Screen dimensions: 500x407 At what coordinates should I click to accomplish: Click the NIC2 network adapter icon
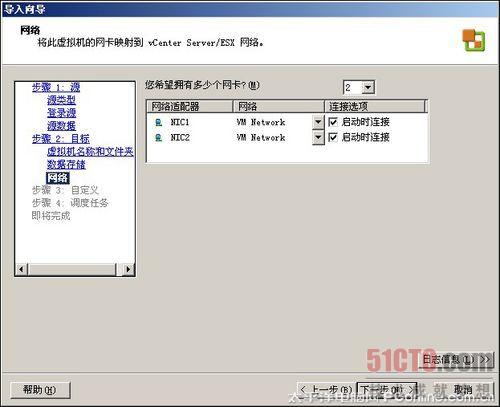[159, 137]
